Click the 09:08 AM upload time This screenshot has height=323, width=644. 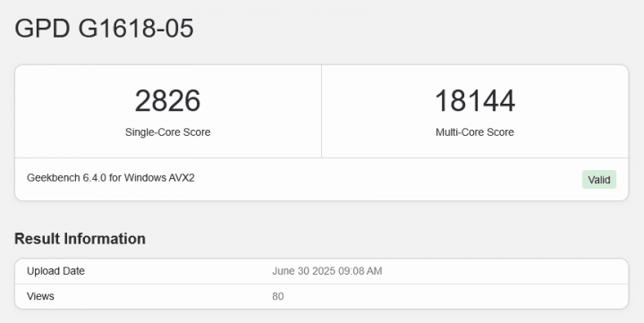coord(363,271)
